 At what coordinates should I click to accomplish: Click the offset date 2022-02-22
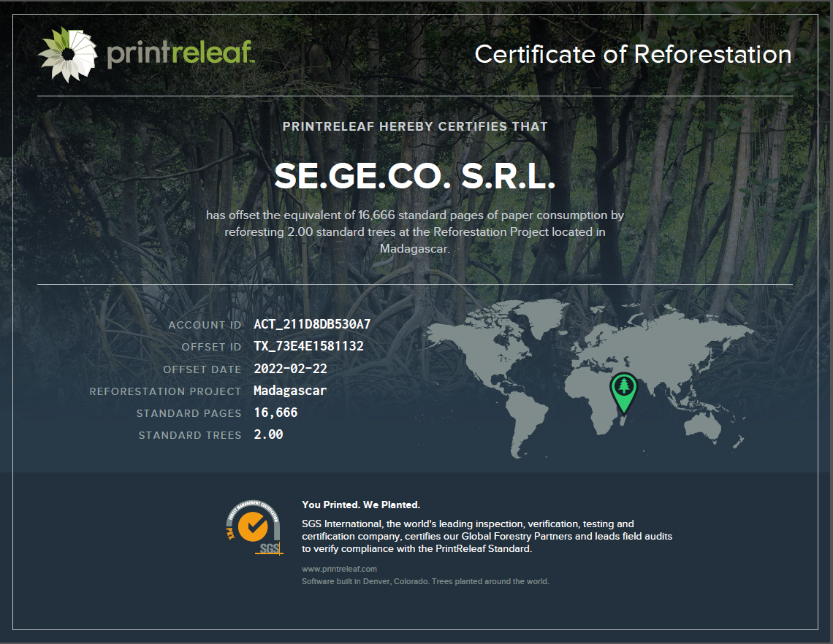click(x=290, y=369)
